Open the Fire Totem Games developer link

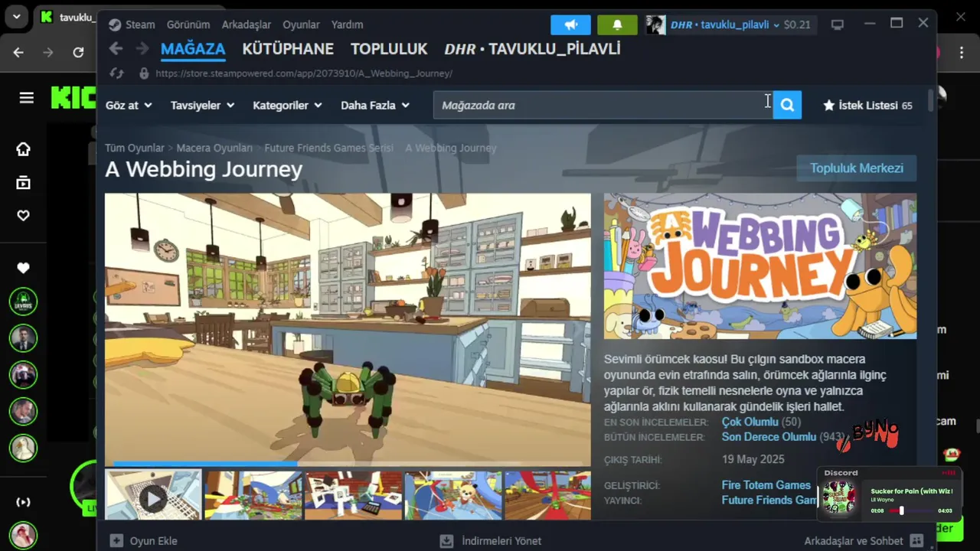coord(766,485)
